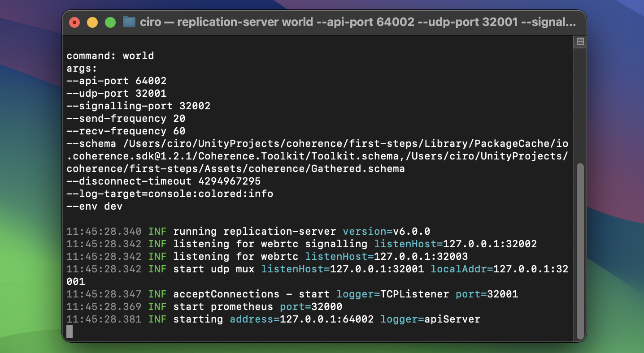Screen dimensions: 644x353
Task: Click the scrollbar track above the thumb
Action: point(580,103)
